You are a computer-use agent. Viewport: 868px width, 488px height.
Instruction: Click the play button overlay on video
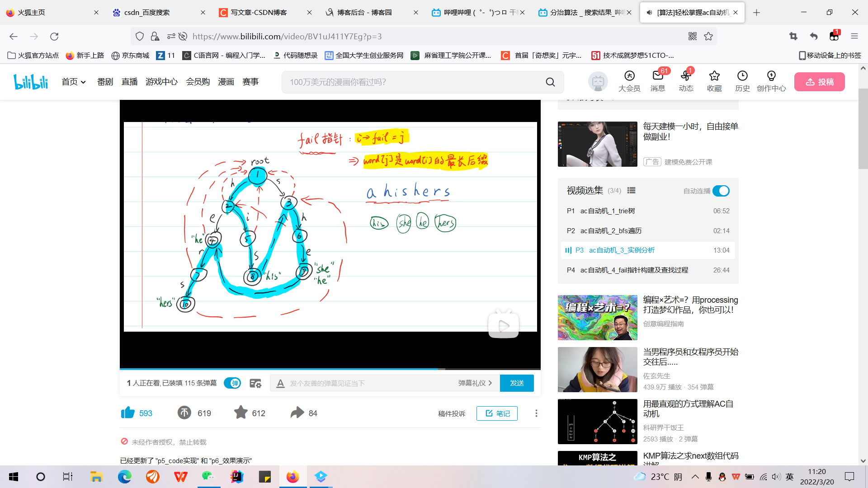pos(503,325)
